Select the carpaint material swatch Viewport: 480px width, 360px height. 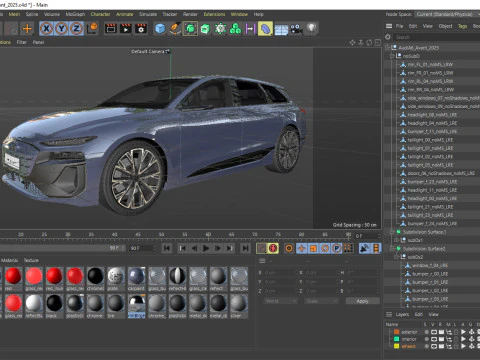[137, 279]
